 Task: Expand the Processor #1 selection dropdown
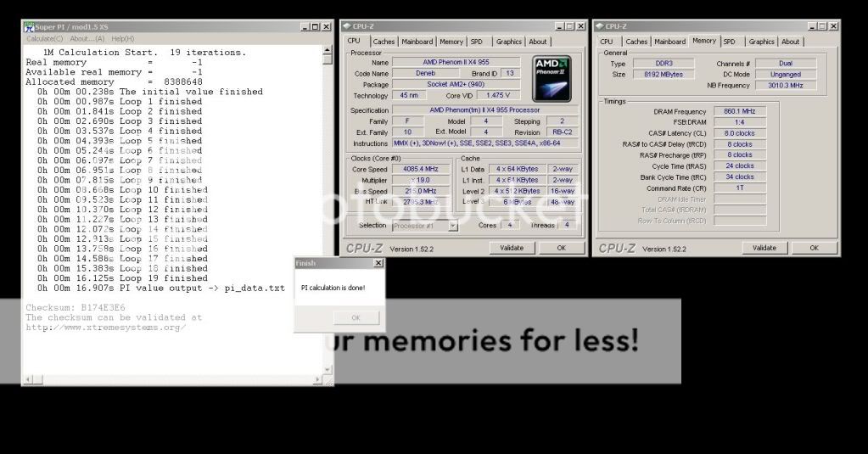(453, 226)
